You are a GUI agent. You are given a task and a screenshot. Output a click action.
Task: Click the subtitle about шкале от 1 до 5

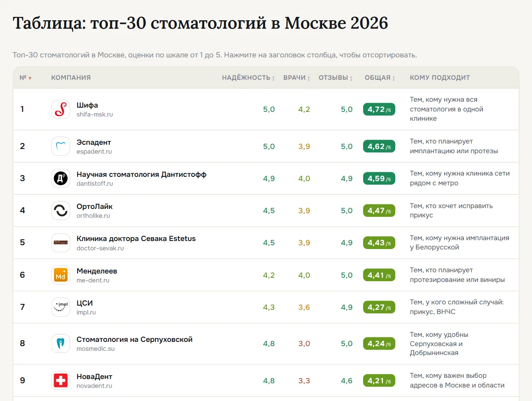215,55
